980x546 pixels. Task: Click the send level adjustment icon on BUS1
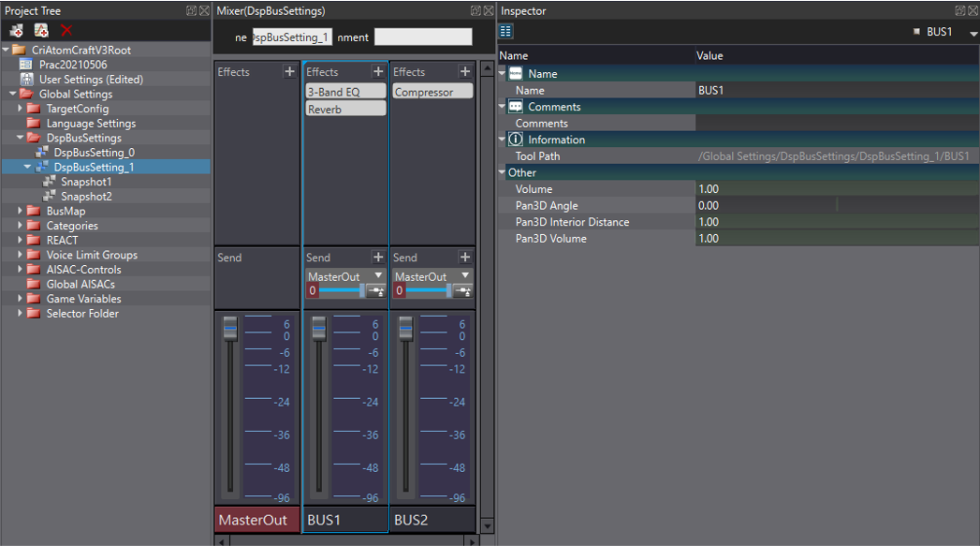[x=378, y=290]
